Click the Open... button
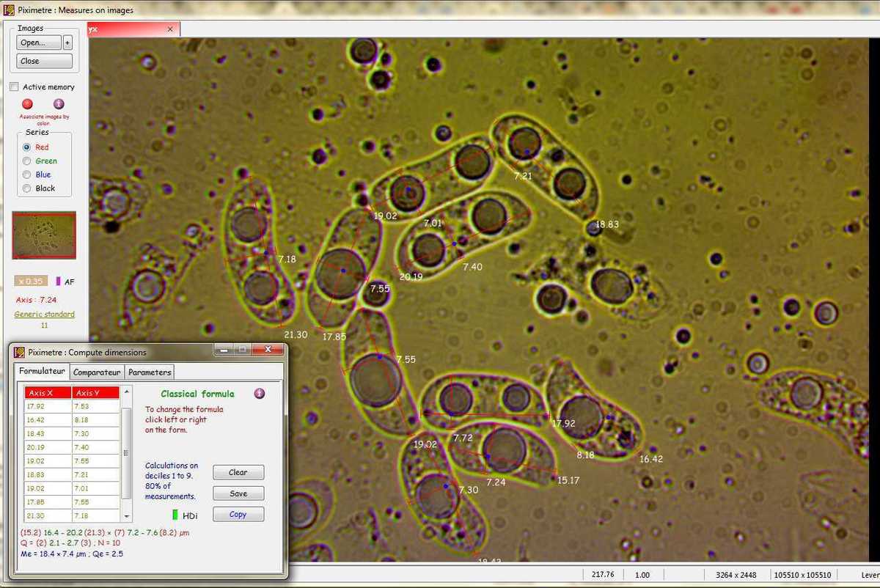 (40, 43)
